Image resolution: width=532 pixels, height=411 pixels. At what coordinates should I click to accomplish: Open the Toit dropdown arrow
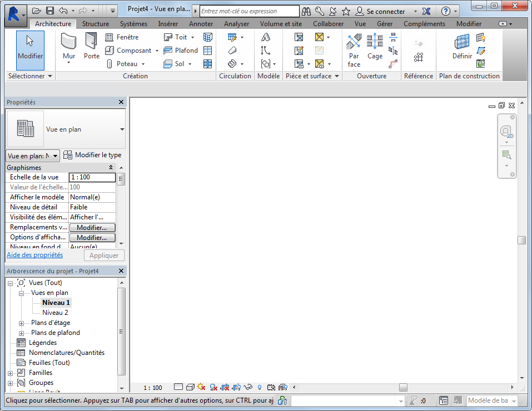coord(193,37)
